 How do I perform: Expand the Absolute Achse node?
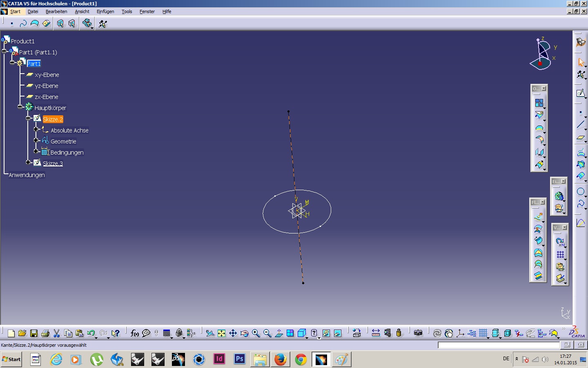click(x=36, y=129)
